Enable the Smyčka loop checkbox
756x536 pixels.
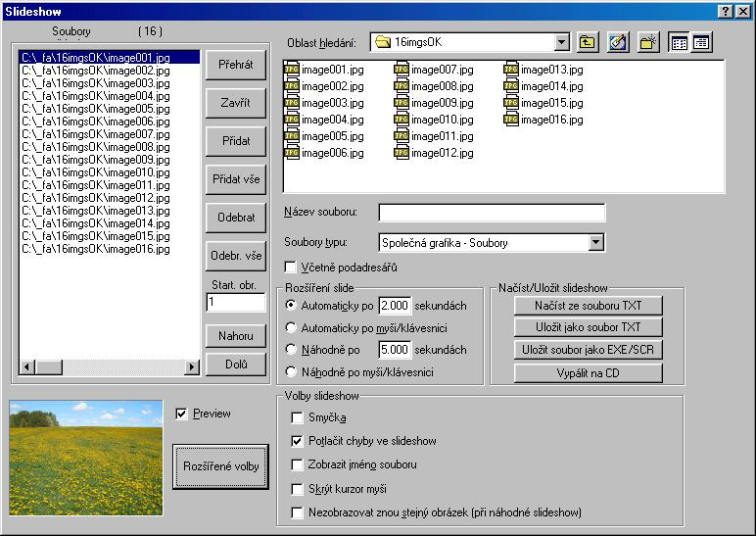pyautogui.click(x=298, y=418)
